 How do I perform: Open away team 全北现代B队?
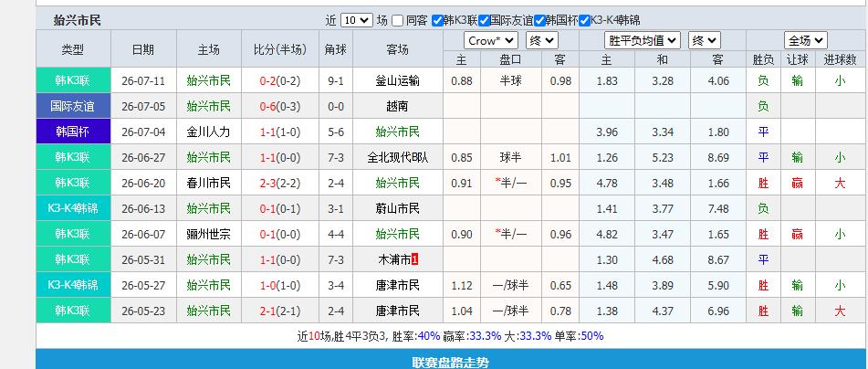pyautogui.click(x=397, y=157)
